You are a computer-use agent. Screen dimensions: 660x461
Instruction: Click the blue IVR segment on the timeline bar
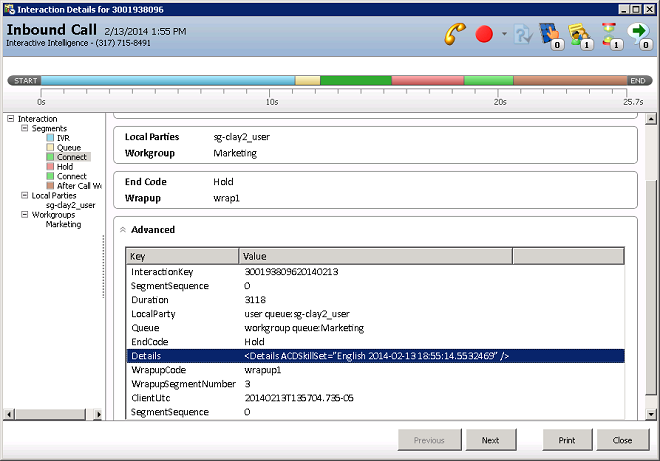[167, 80]
